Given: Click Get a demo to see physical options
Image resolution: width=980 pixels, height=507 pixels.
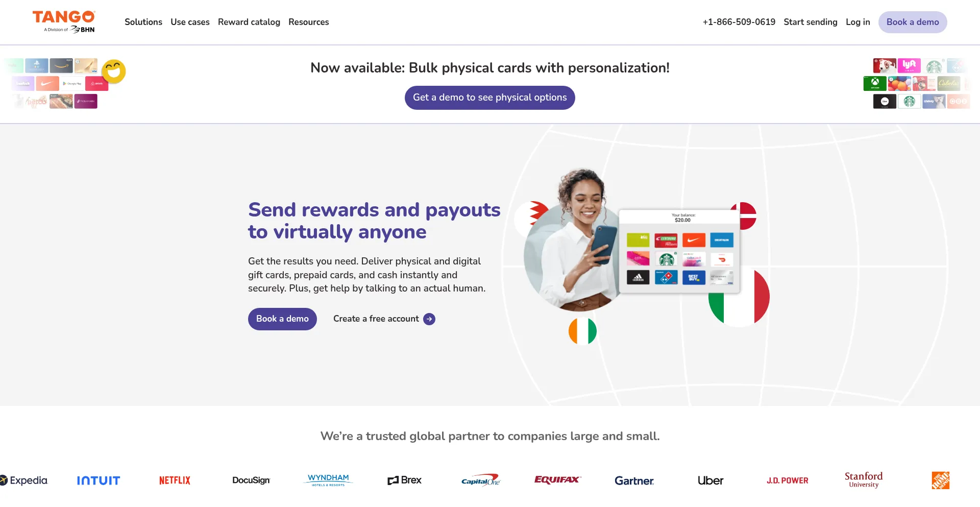Looking at the screenshot, I should [490, 98].
